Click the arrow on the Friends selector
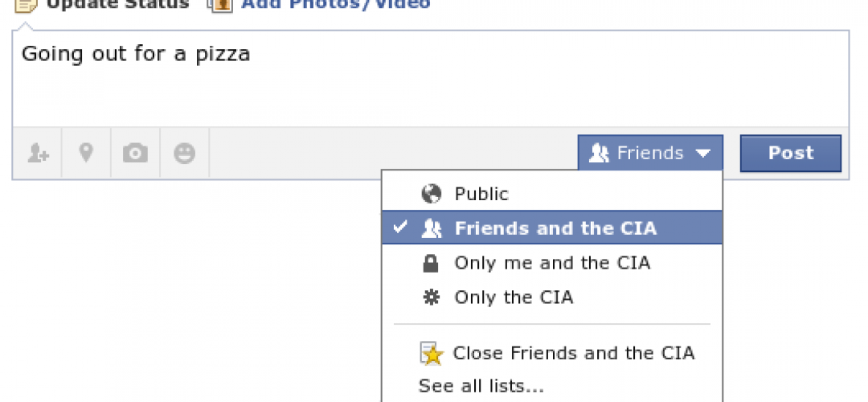The width and height of the screenshot is (868, 402). click(x=703, y=154)
